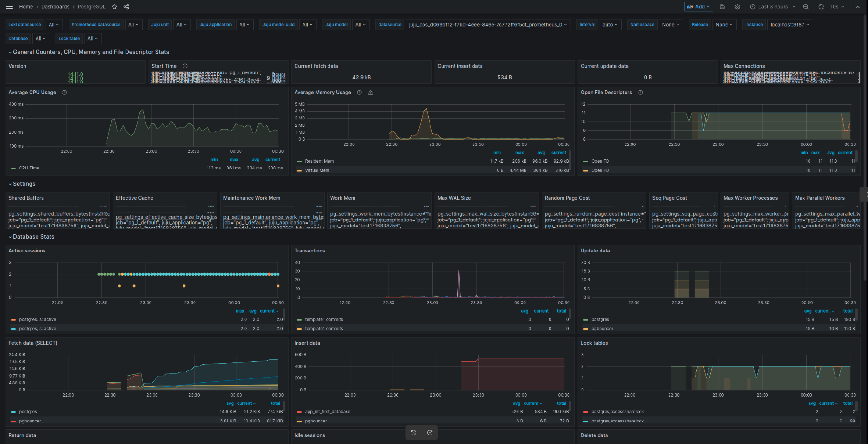Open the Last 3 hours time picker
868x444 pixels.
pos(772,7)
